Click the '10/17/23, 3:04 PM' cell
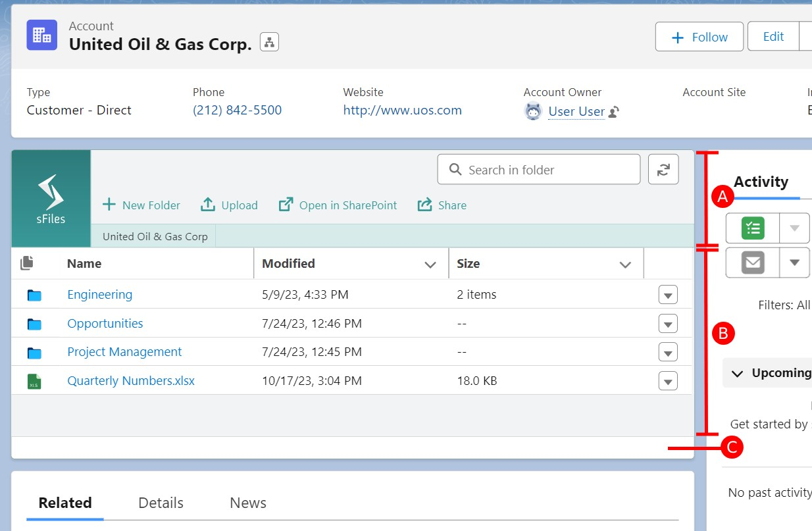This screenshot has height=531, width=812. (x=312, y=381)
